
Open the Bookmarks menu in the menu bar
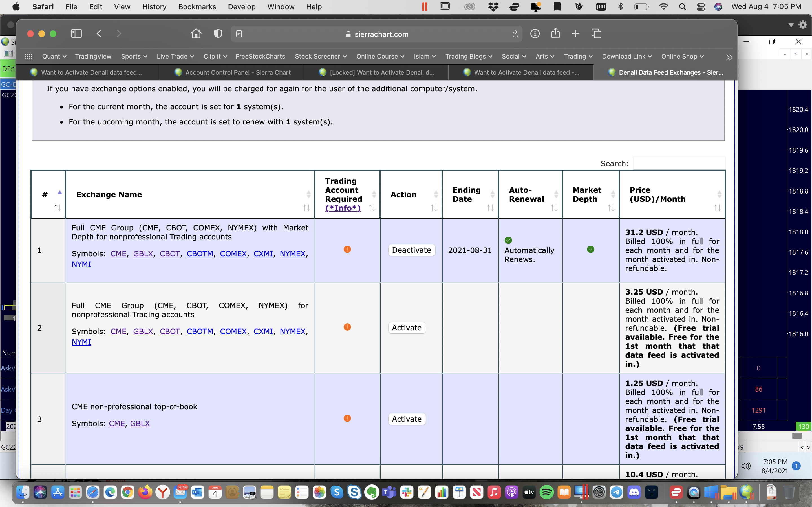[x=197, y=7]
